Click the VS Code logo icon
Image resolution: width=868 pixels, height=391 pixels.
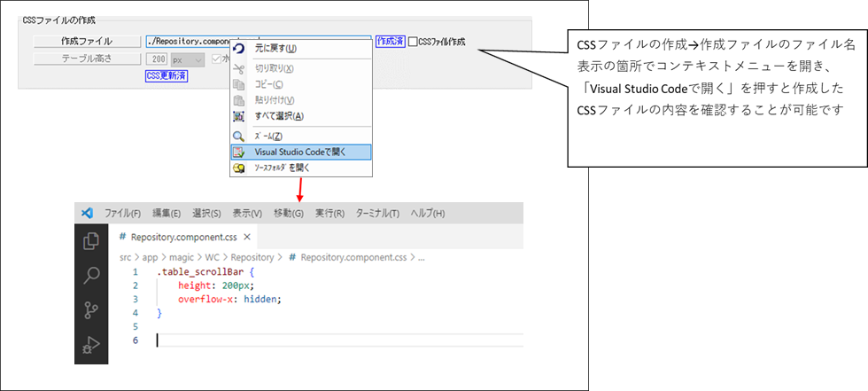pyautogui.click(x=87, y=213)
